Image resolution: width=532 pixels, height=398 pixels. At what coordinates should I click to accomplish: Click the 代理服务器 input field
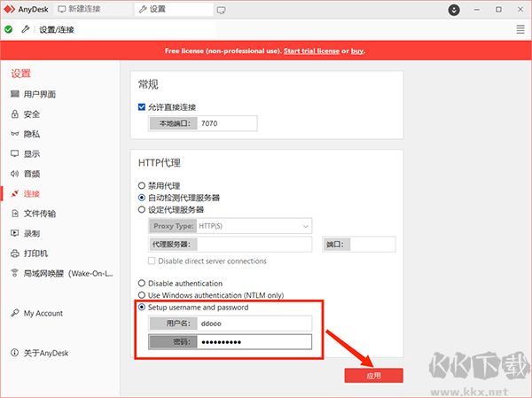pyautogui.click(x=230, y=245)
